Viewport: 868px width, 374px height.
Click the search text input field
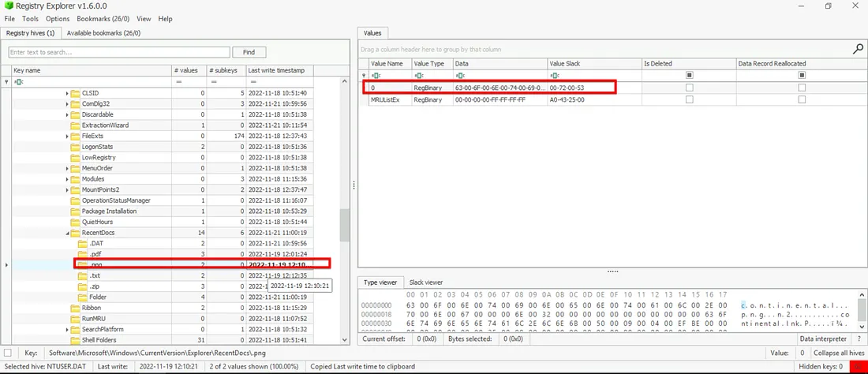pos(118,52)
